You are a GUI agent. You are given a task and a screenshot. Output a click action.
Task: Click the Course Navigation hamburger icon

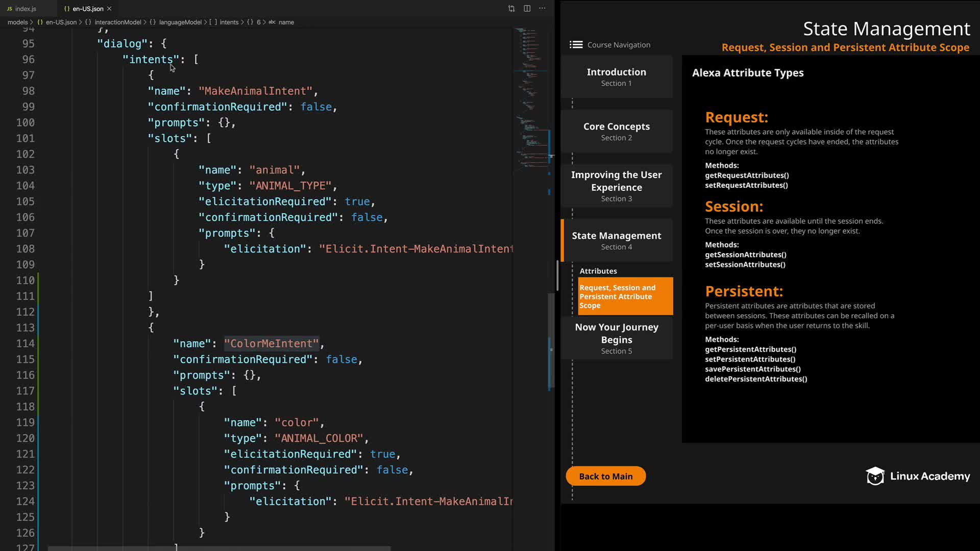(x=576, y=45)
